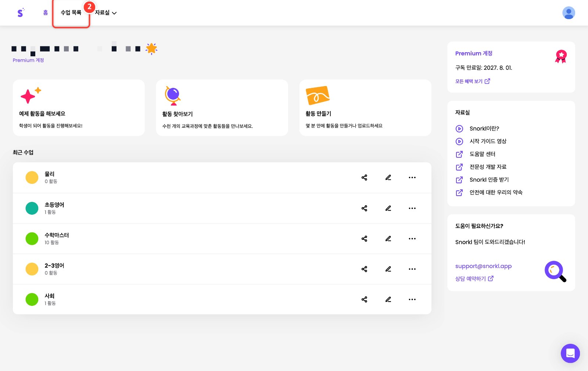
Task: Open more options for 사회 class
Action: coord(412,299)
